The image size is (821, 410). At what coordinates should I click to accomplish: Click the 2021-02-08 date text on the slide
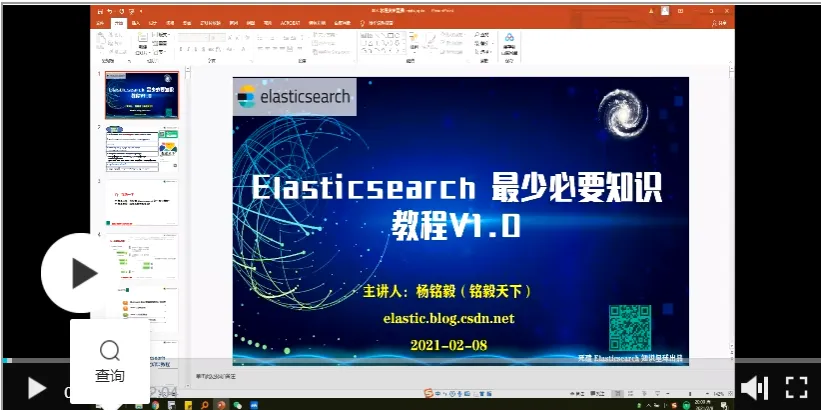(449, 345)
